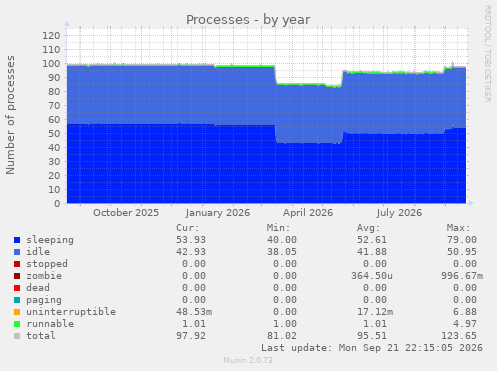Click the stopped legend color swatch
The height and width of the screenshot is (371, 497).
[x=17, y=264]
